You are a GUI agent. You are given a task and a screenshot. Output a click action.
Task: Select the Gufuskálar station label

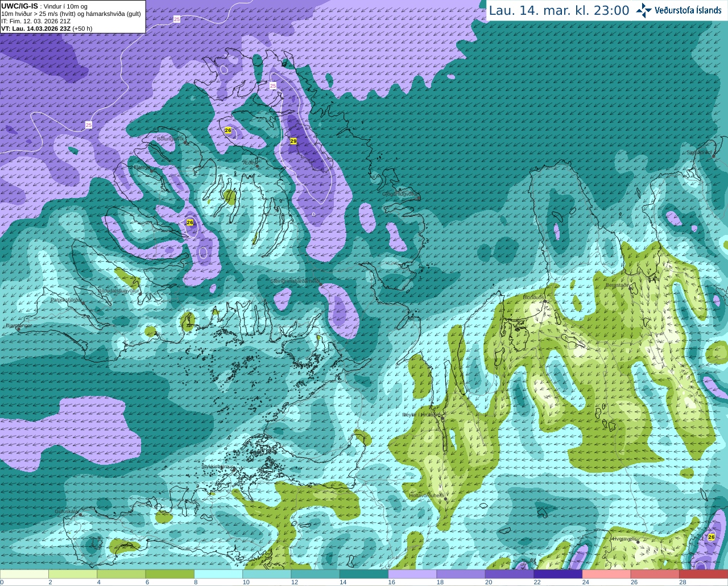click(67, 511)
